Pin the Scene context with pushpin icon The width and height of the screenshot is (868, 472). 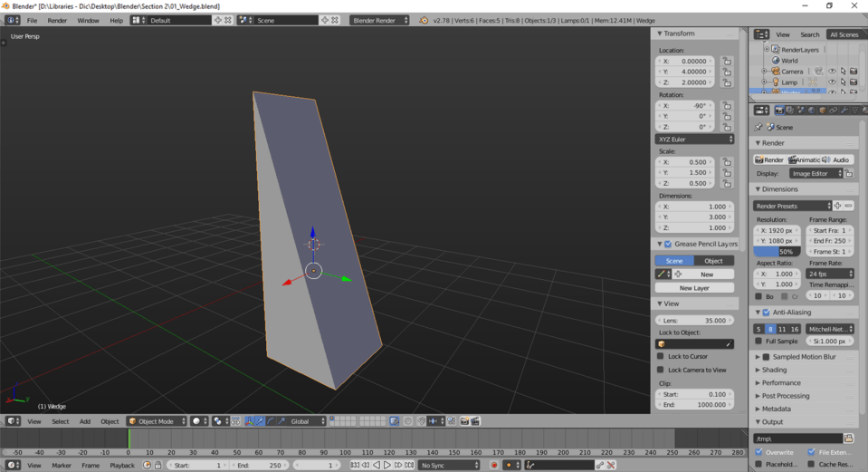point(758,127)
